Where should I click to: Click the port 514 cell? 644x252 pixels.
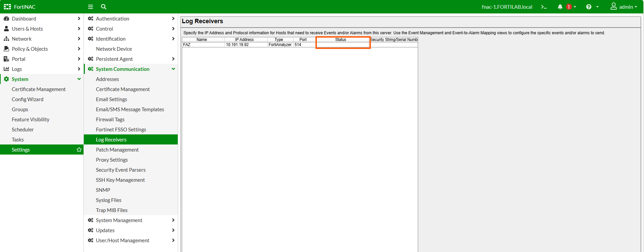(305, 45)
